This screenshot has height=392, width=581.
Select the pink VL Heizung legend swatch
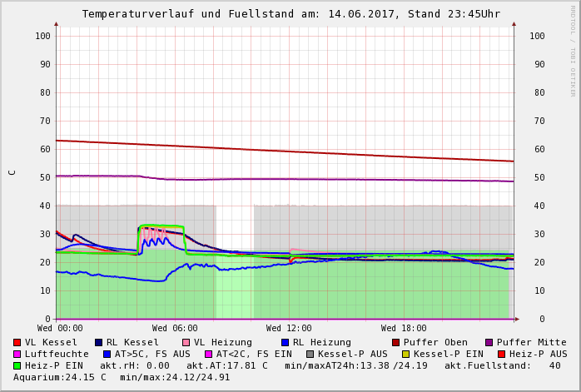(x=186, y=342)
